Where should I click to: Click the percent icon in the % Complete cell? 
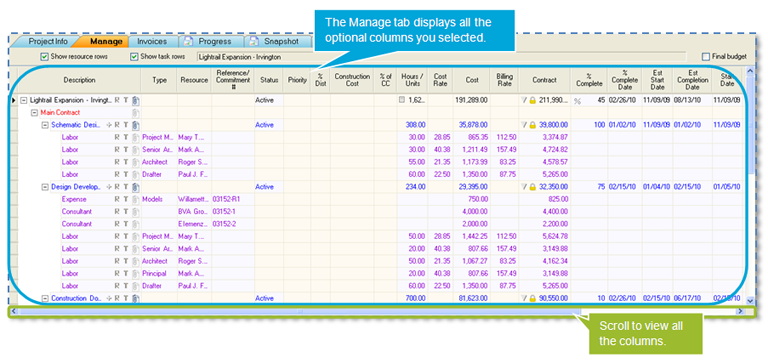click(577, 101)
